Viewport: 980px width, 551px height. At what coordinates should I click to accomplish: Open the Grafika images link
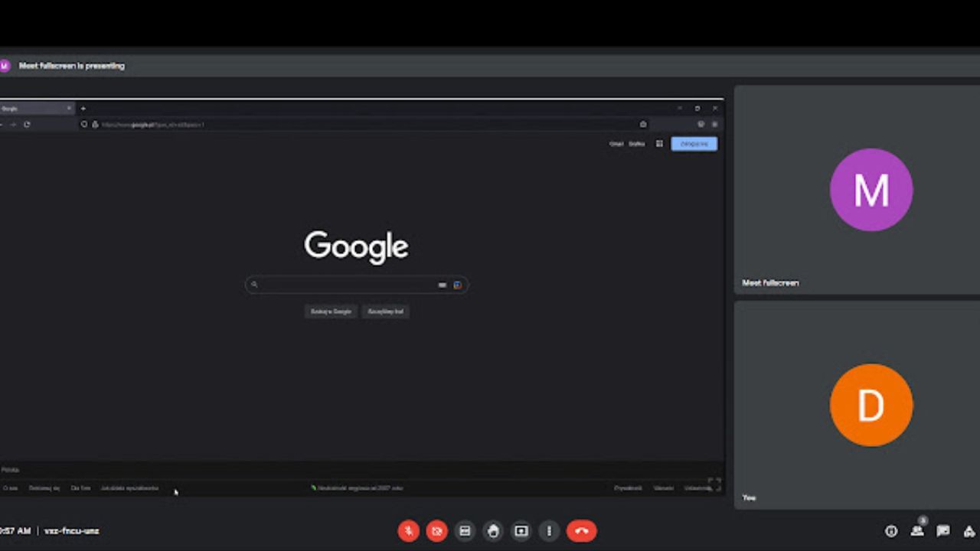pos(636,144)
